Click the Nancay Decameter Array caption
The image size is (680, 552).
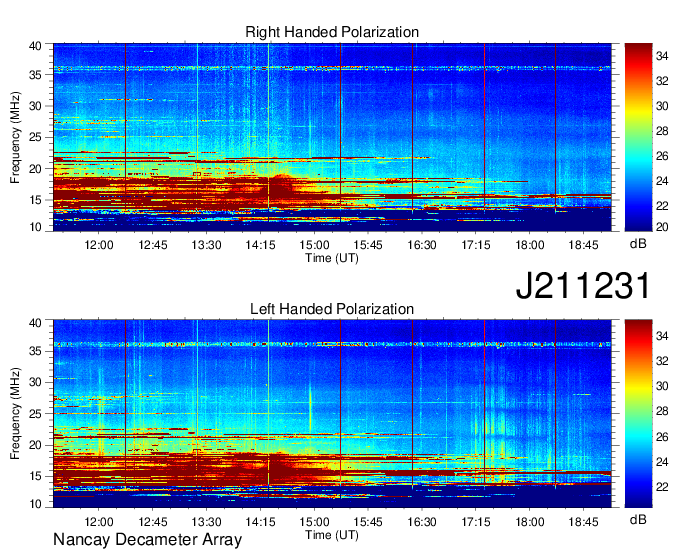[x=147, y=540]
